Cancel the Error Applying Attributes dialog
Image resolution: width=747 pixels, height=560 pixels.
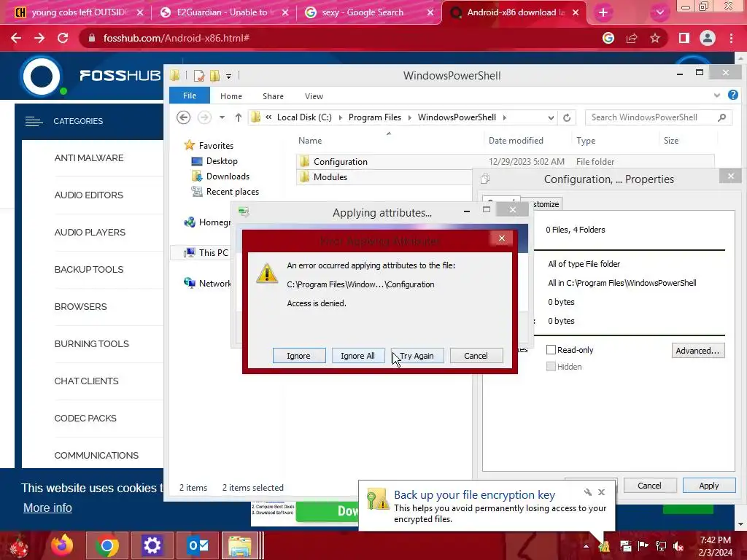[x=476, y=356]
